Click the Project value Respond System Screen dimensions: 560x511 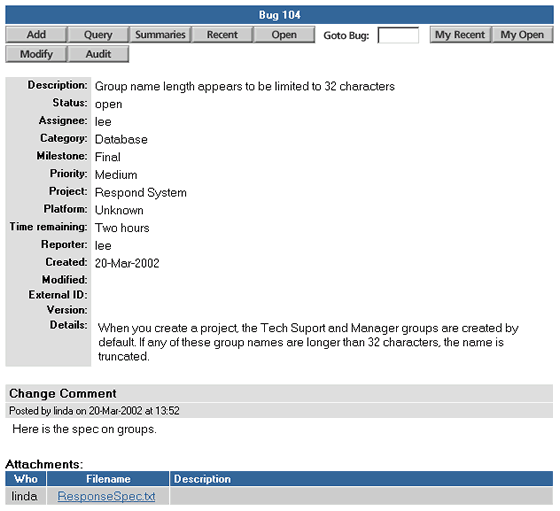tap(141, 192)
